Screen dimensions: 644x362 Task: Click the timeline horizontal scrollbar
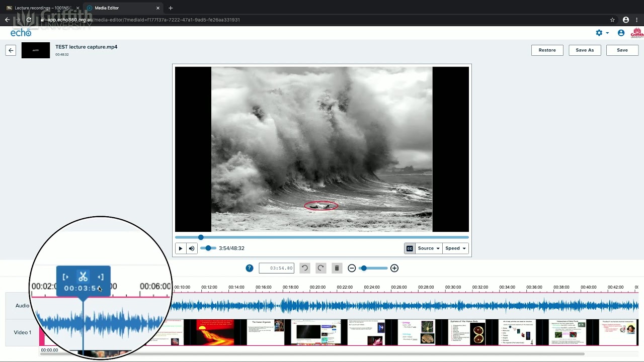click(x=312, y=353)
